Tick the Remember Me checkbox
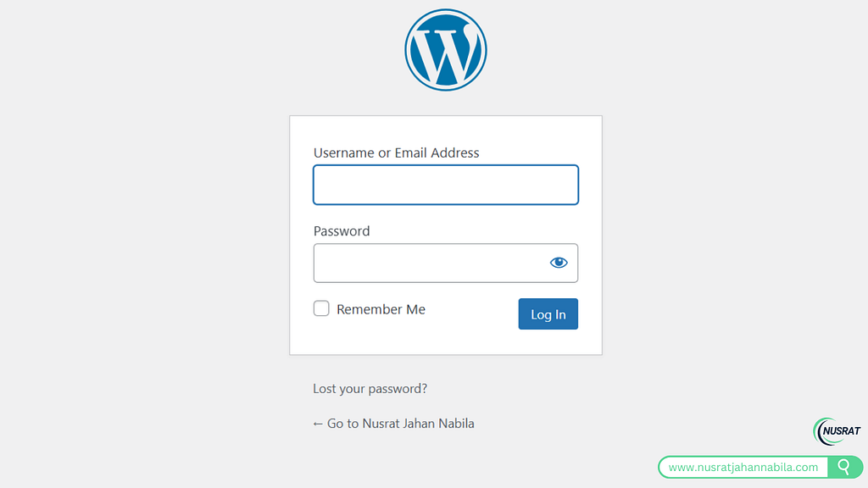The height and width of the screenshot is (488, 868). (321, 308)
